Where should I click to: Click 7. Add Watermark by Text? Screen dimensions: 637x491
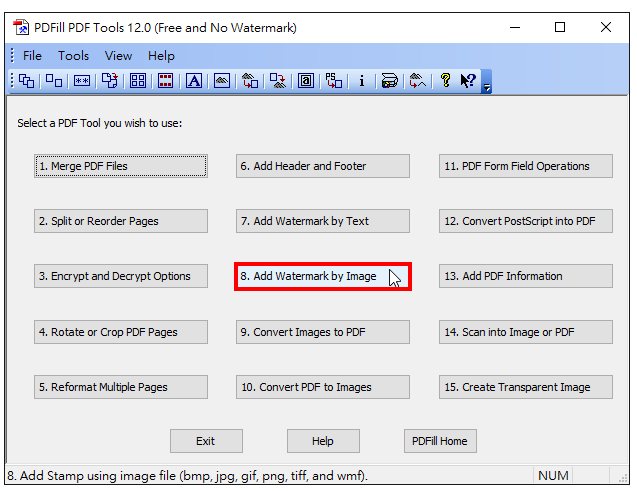(323, 221)
